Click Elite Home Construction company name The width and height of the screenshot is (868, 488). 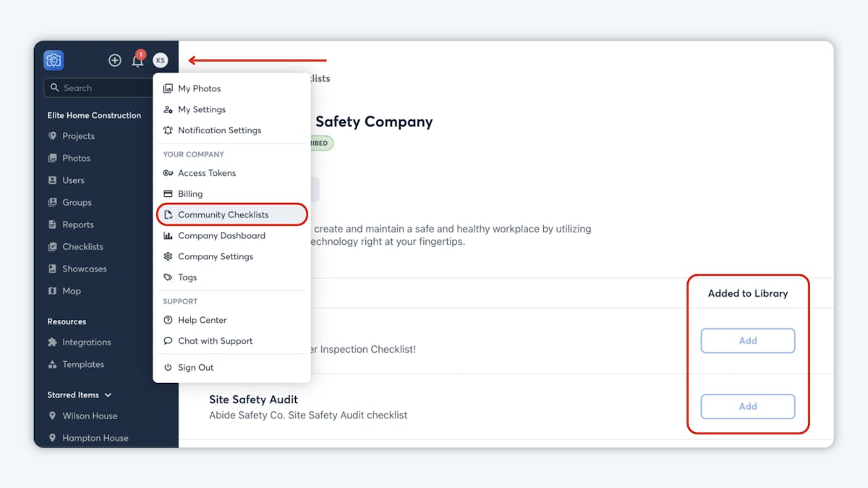[x=94, y=115]
